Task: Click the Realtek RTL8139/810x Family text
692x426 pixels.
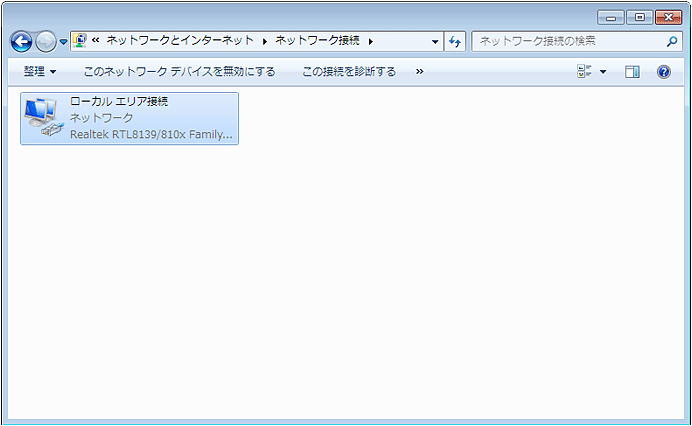Action: pyautogui.click(x=151, y=134)
